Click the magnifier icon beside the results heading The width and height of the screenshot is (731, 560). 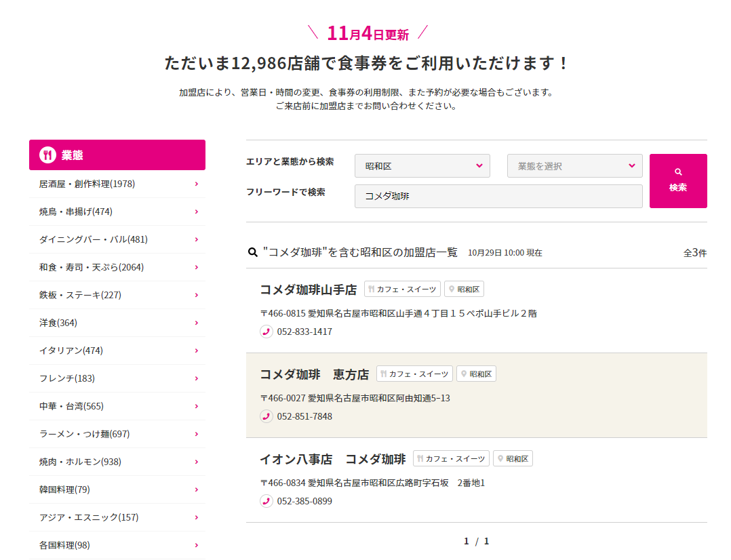pyautogui.click(x=253, y=253)
